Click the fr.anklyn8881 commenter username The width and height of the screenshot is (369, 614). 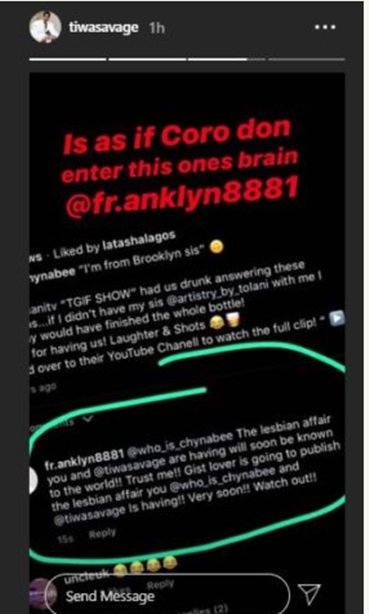[x=85, y=459]
